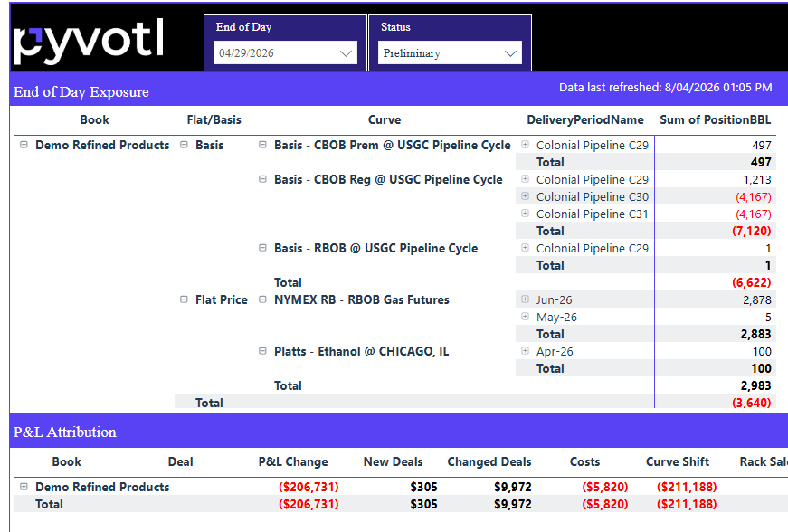Select $305 New Deals in Demo Refined Products row
Viewport: 788px width, 532px height.
pos(423,487)
